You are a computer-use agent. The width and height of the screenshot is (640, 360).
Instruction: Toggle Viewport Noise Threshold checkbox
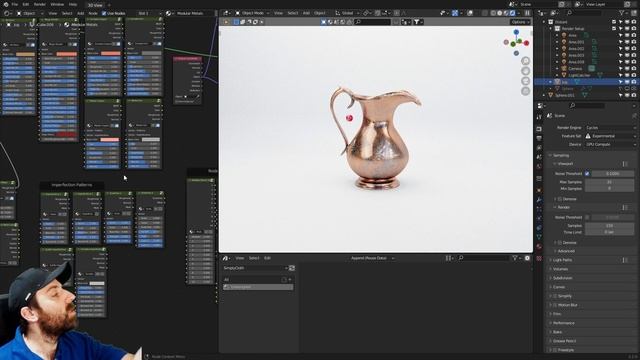(x=587, y=173)
